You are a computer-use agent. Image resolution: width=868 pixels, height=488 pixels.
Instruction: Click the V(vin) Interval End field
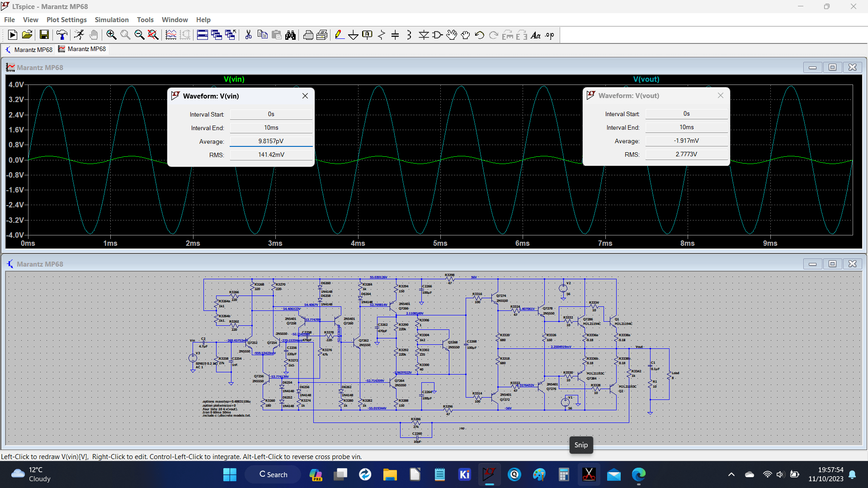pyautogui.click(x=271, y=128)
